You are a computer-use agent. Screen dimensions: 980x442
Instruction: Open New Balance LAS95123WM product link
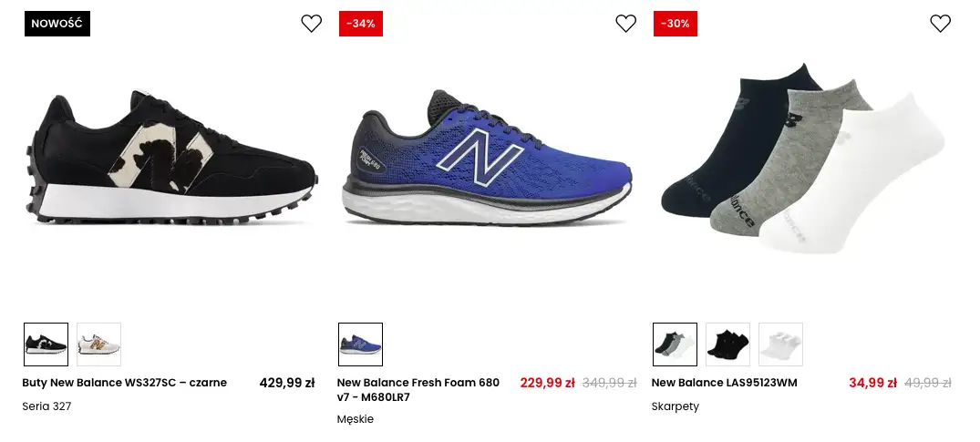[725, 383]
